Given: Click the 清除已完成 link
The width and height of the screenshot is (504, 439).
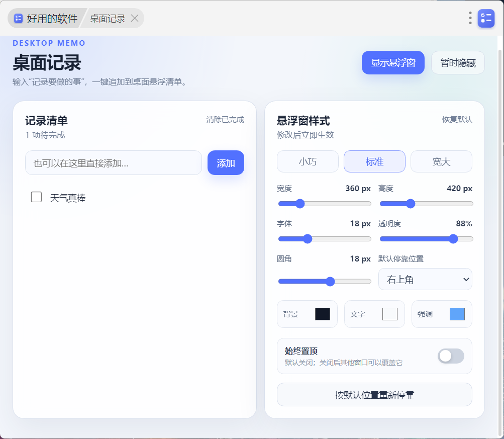Looking at the screenshot, I should click(x=225, y=120).
